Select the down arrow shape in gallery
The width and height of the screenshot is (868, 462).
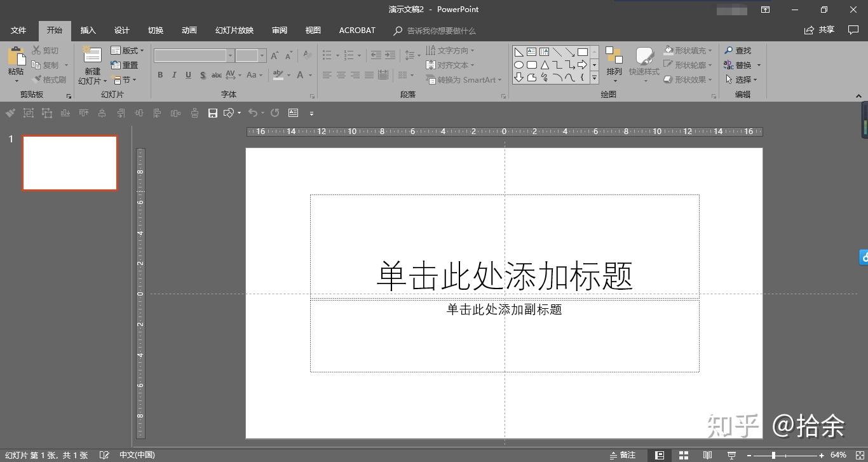coord(519,78)
